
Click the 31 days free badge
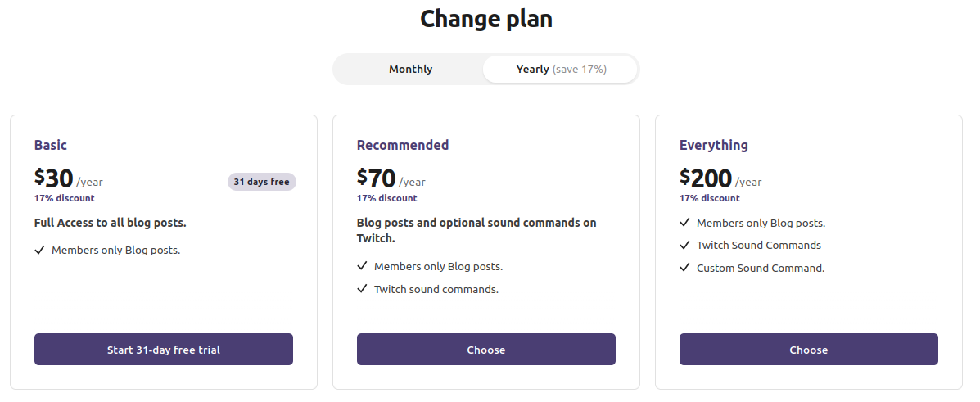point(261,182)
